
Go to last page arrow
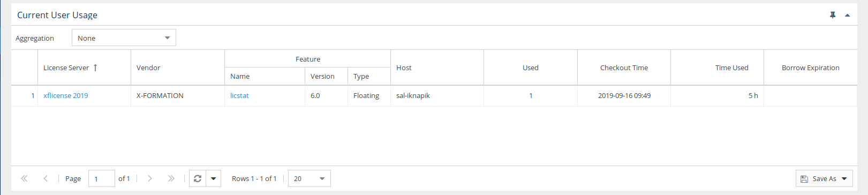tap(171, 178)
